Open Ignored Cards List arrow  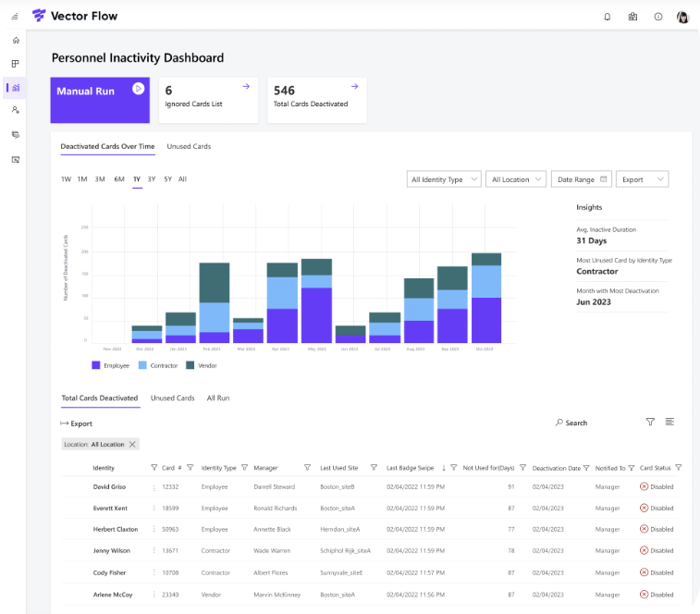click(246, 87)
